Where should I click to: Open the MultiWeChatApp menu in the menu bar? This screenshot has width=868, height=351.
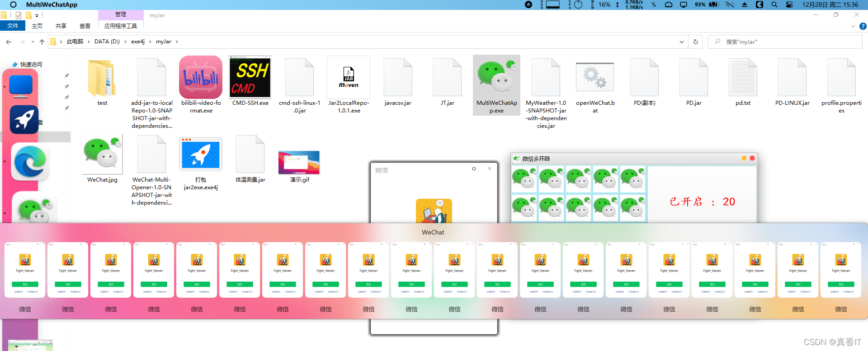52,5
